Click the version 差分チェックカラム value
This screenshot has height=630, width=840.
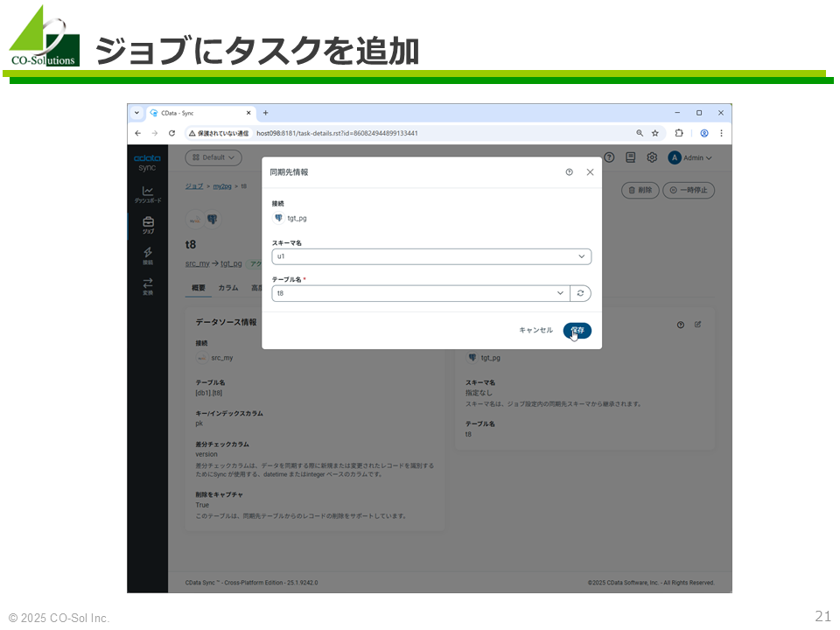pos(206,454)
